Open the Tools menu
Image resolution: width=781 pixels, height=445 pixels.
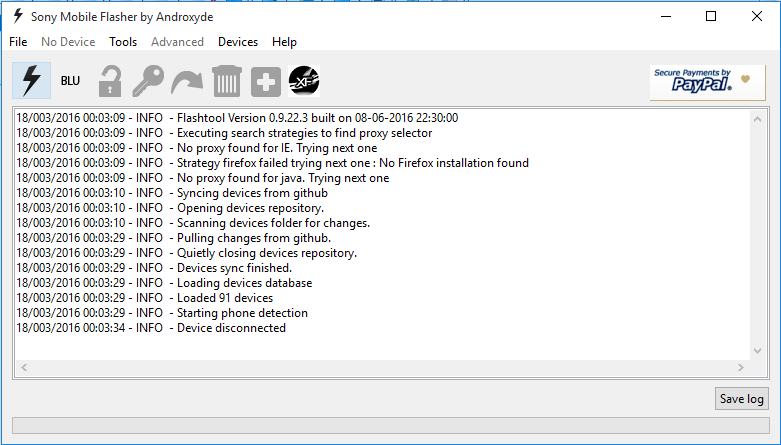[x=123, y=42]
